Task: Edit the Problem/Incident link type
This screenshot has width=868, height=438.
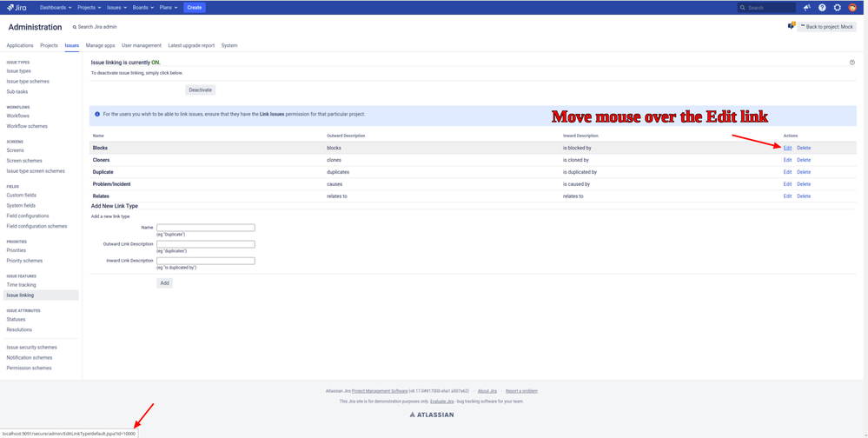Action: point(787,184)
